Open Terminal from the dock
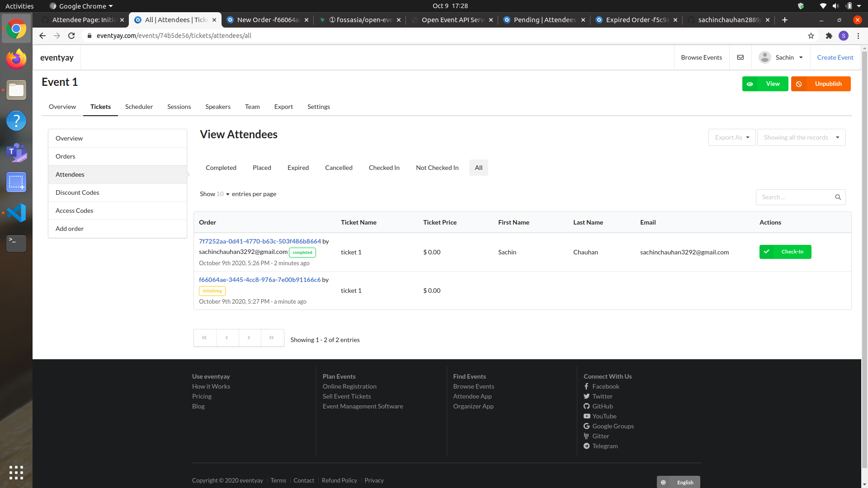This screenshot has width=868, height=488. 16,244
